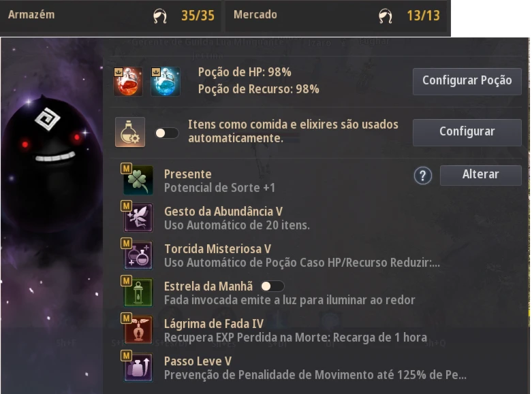Click the Torcida Misteriosa V potions icon
This screenshot has width=532, height=394.
138,255
